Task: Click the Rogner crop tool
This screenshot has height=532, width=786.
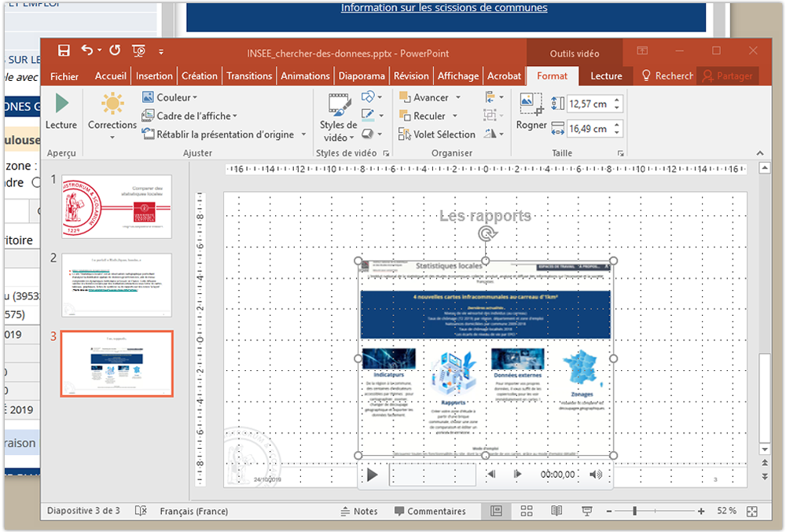Action: (x=531, y=111)
